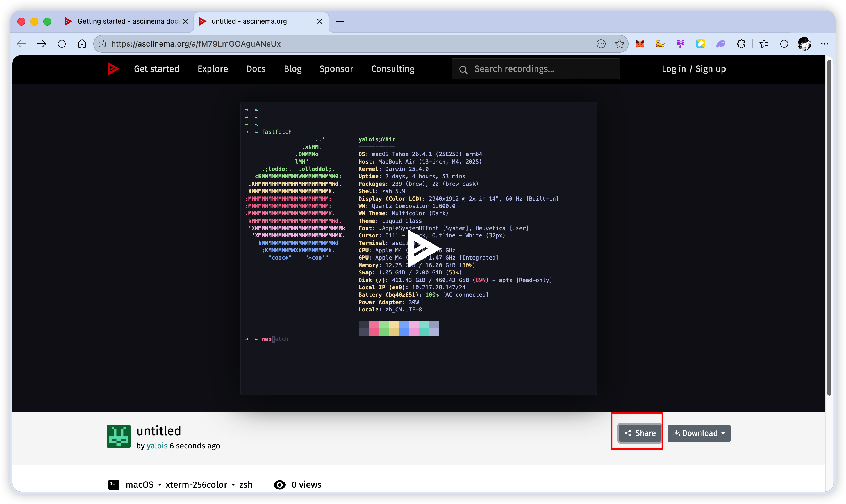Click the Share button

tap(640, 433)
